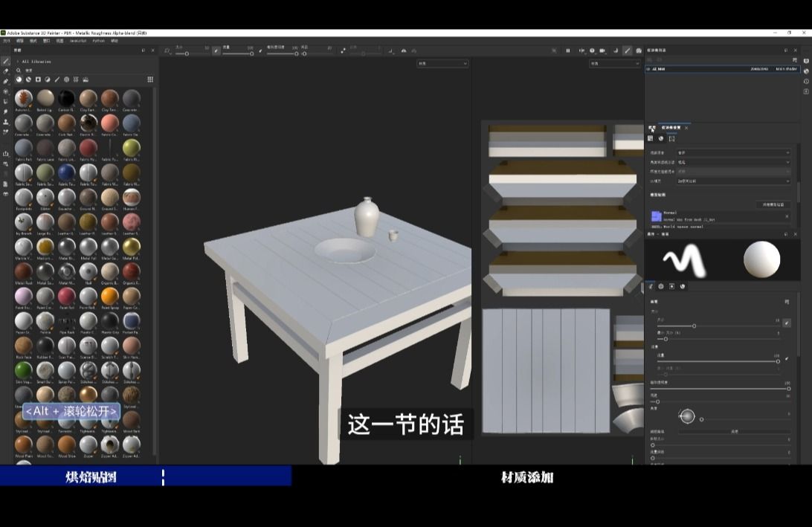Open the 2D viewport channel dropdown
Viewport: 812px width, 527px height.
click(614, 64)
